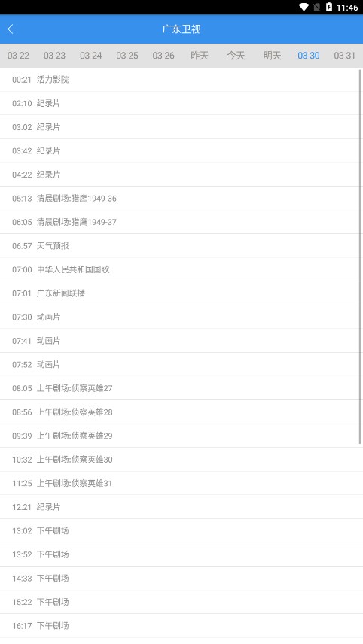Tap the 16:17 下午剧场 program
363x644 pixels.
[181, 625]
